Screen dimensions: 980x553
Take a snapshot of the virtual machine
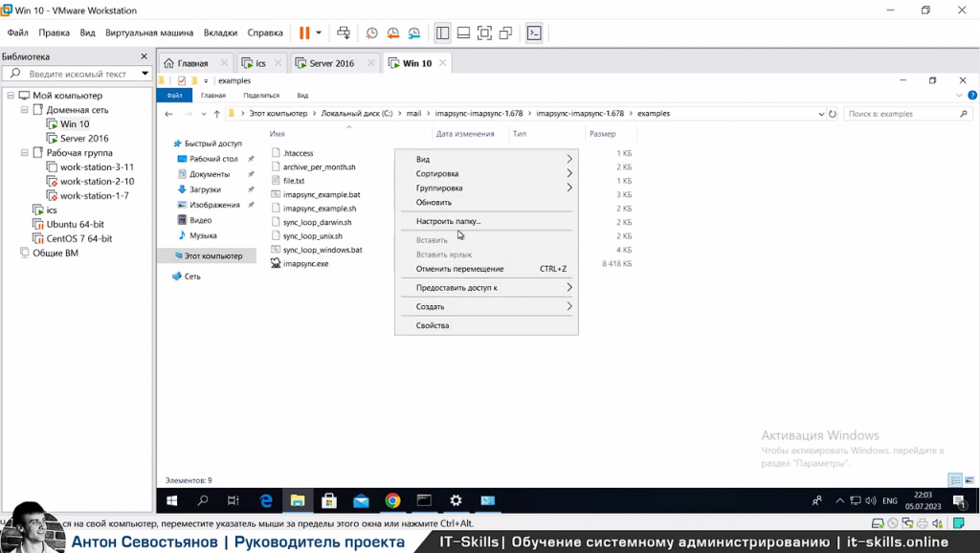372,33
